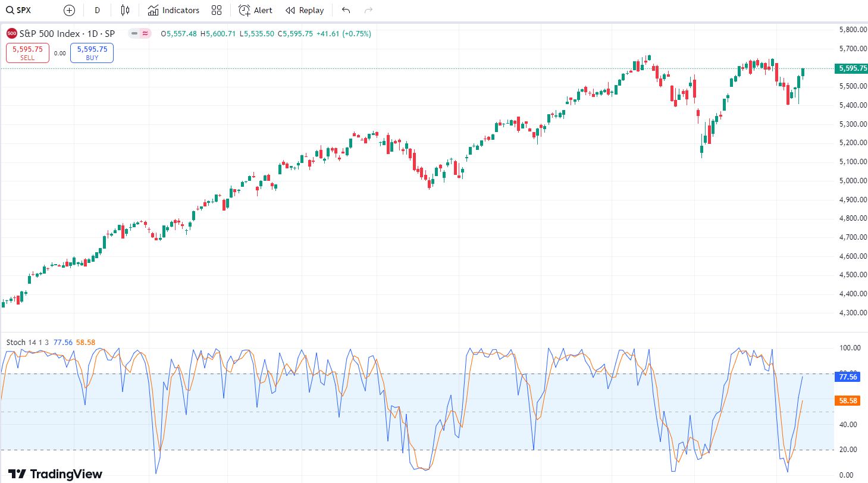
Task: Create a new Alert
Action: (x=255, y=10)
